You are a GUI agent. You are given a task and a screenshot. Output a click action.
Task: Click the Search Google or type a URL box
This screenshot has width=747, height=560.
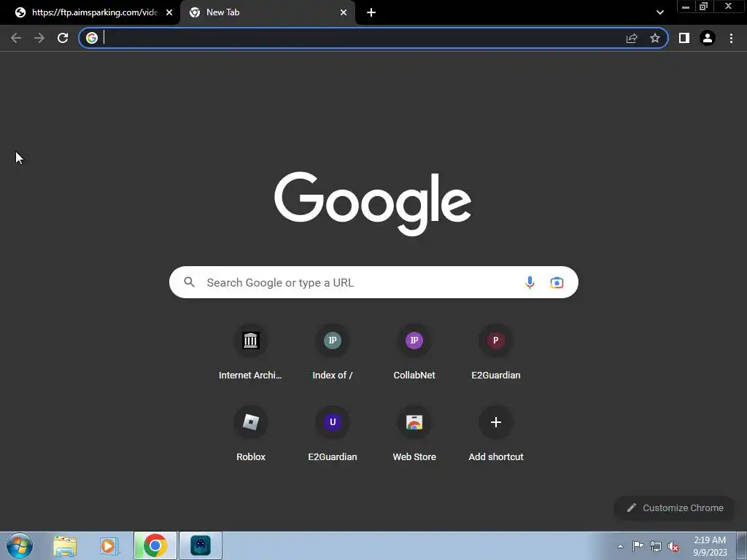pos(373,282)
